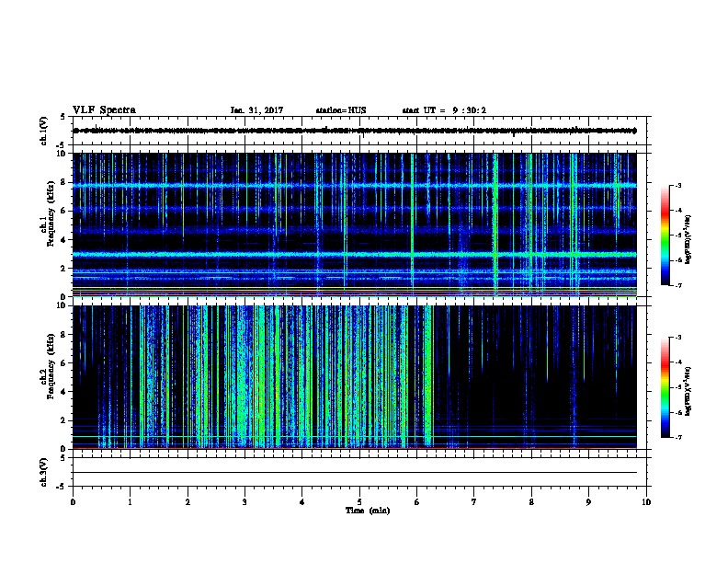The height and width of the screenshot is (563, 728).
Task: Click time-axis tick label "6"
Action: [417, 501]
